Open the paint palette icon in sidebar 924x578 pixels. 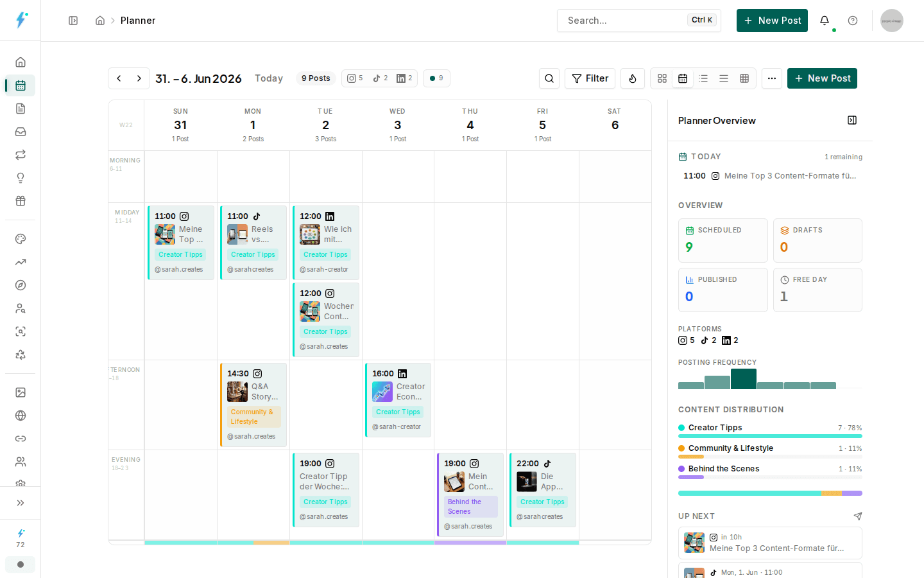pos(21,239)
